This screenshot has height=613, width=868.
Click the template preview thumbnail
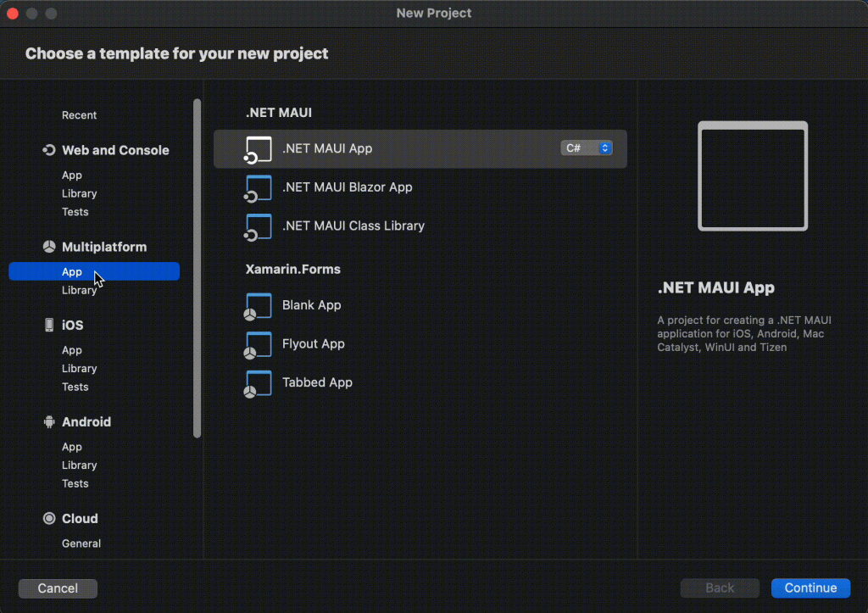coord(753,176)
